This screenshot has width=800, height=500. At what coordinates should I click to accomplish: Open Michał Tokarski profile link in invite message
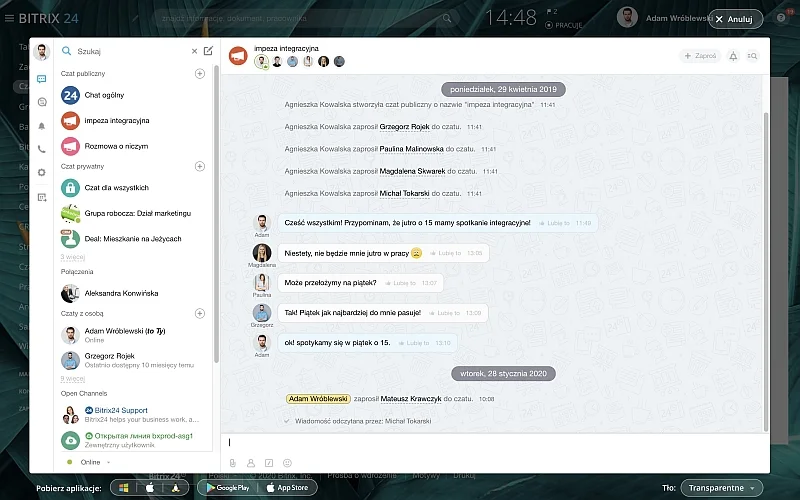(405, 193)
